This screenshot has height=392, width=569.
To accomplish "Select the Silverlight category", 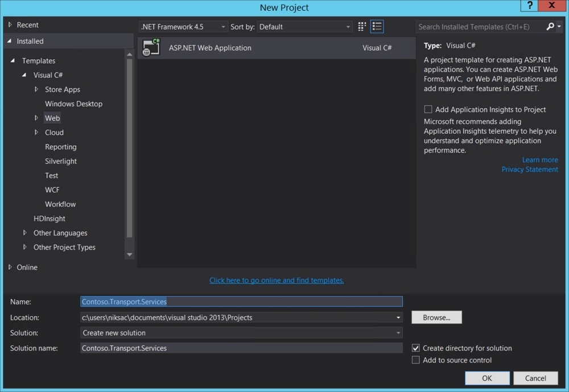I will tap(61, 161).
